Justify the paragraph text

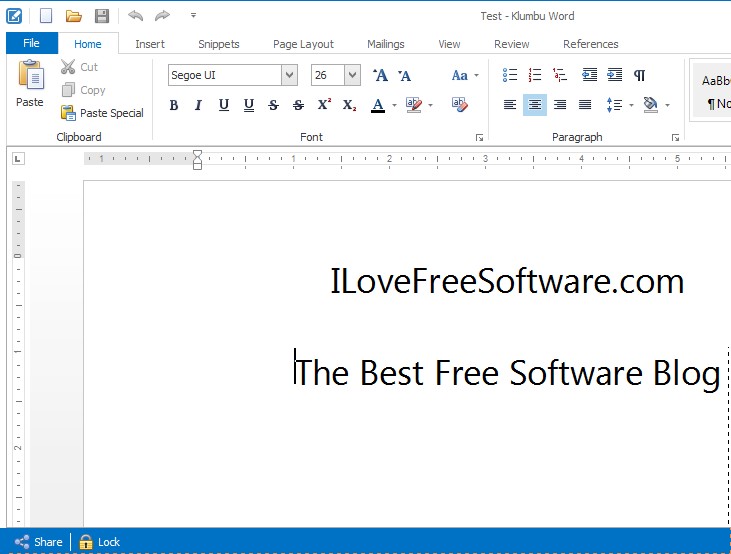pyautogui.click(x=585, y=104)
